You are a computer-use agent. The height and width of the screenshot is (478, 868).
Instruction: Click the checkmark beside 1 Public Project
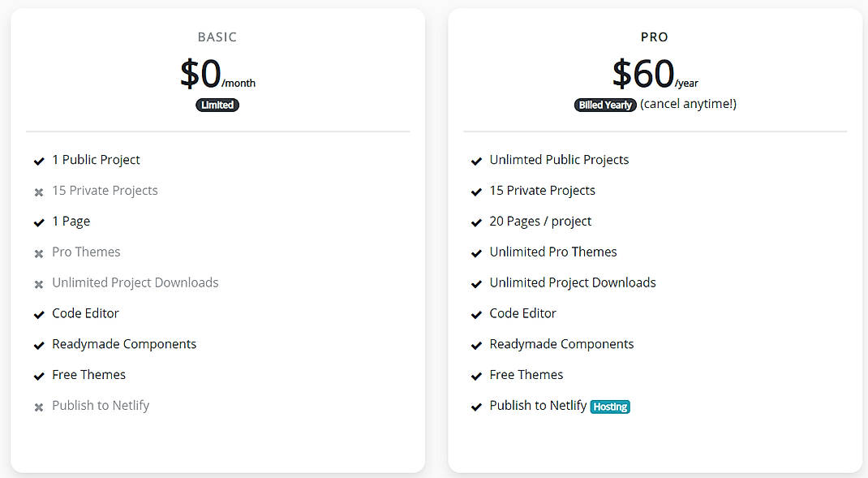[x=39, y=161]
